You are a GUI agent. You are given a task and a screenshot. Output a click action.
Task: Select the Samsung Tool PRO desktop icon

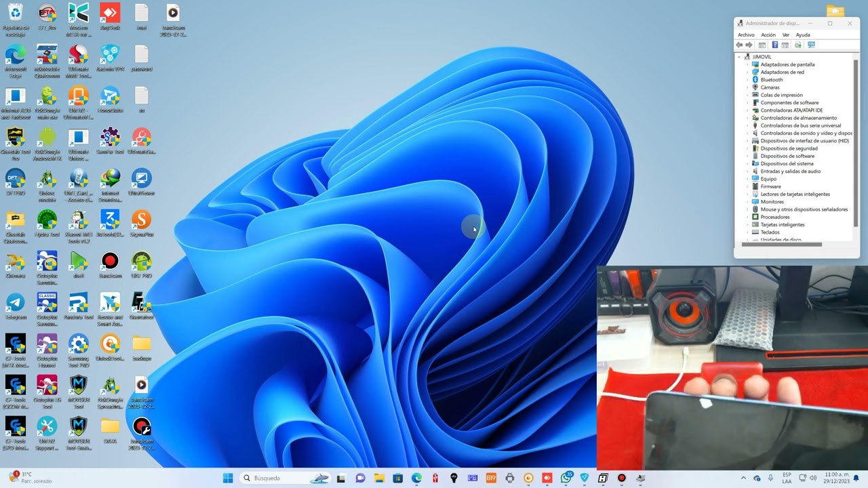(x=78, y=351)
